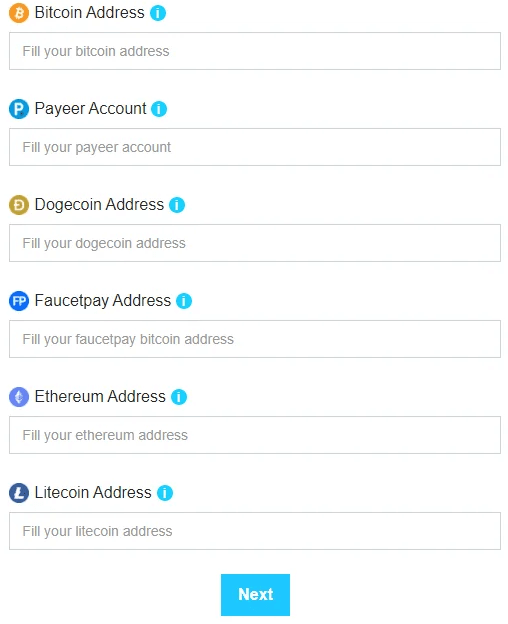Click the Litecoin Address label text
This screenshot has height=624, width=508.
pos(93,493)
